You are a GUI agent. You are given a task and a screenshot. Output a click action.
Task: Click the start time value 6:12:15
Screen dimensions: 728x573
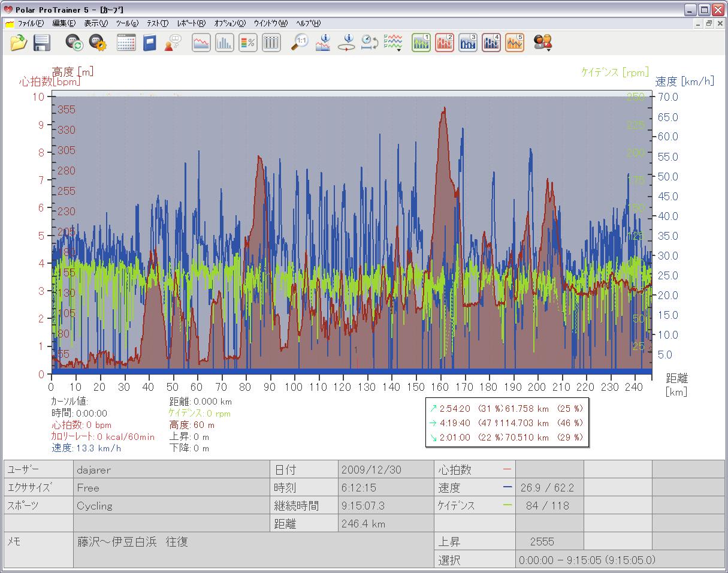[386, 488]
